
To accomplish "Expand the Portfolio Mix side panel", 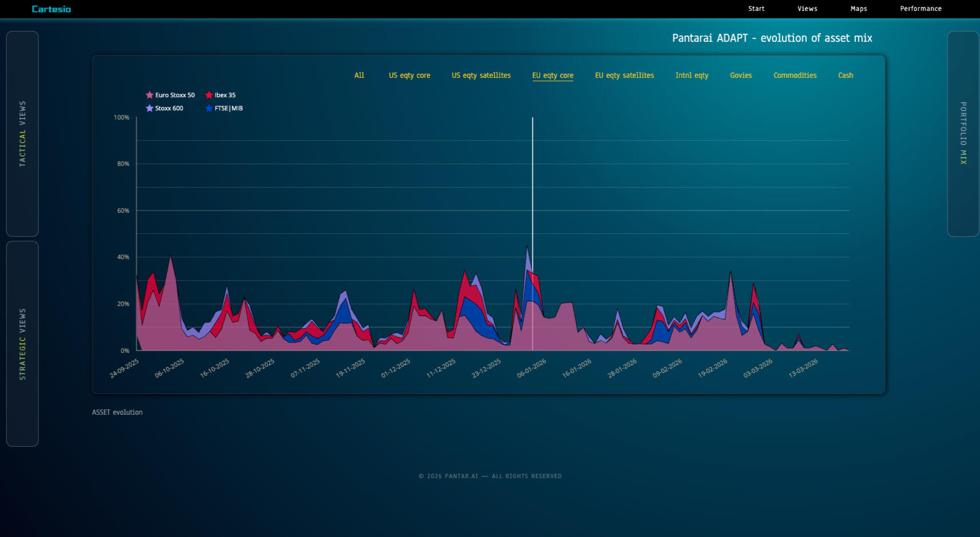I will (963, 134).
